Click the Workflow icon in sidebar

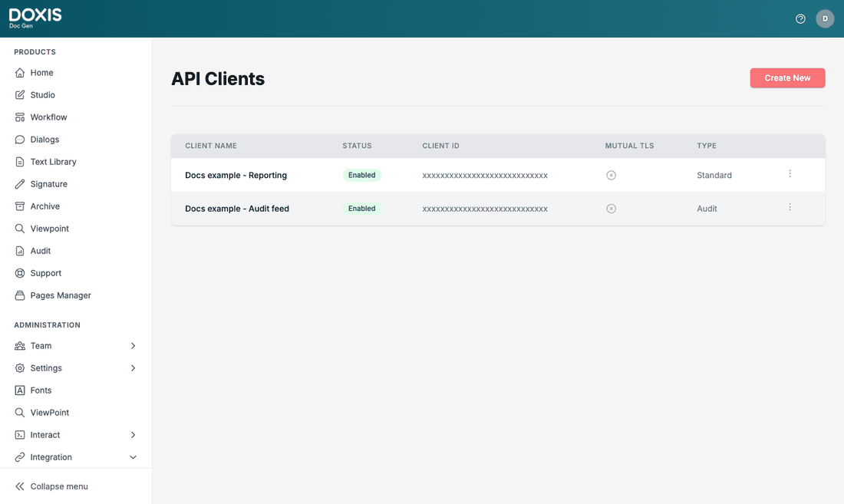(20, 117)
